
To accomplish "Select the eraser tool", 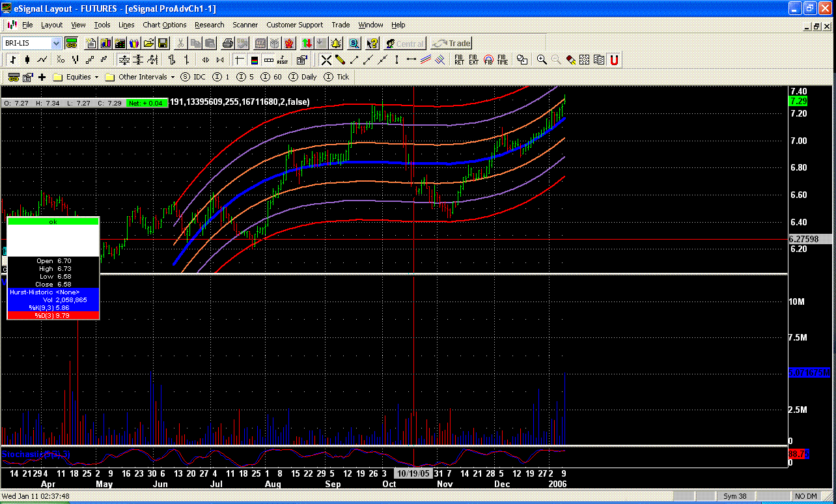I will tap(570, 60).
